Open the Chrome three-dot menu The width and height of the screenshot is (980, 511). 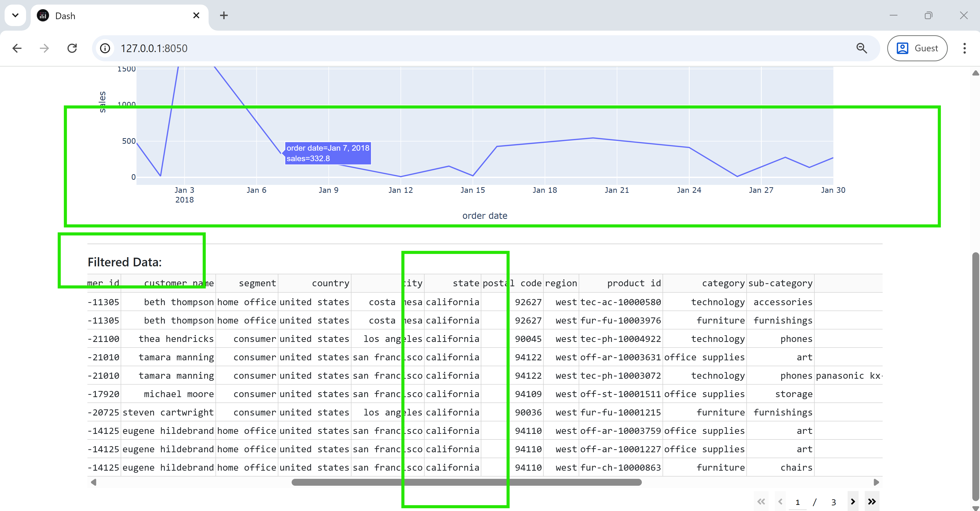pos(964,48)
